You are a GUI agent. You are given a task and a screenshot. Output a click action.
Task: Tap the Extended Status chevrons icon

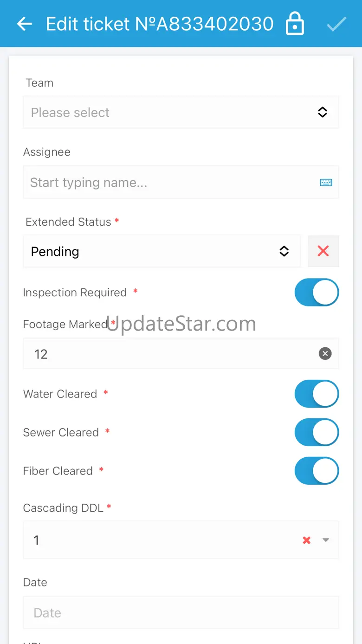pyautogui.click(x=284, y=251)
